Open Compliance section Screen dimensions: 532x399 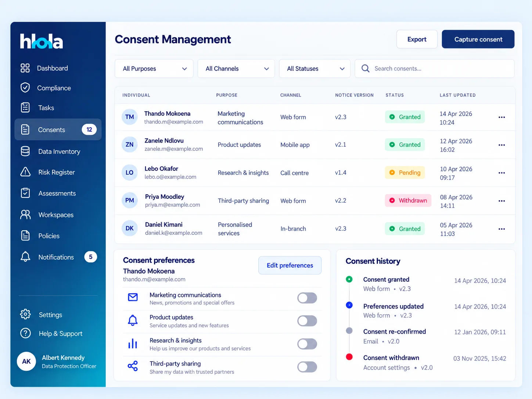[54, 88]
